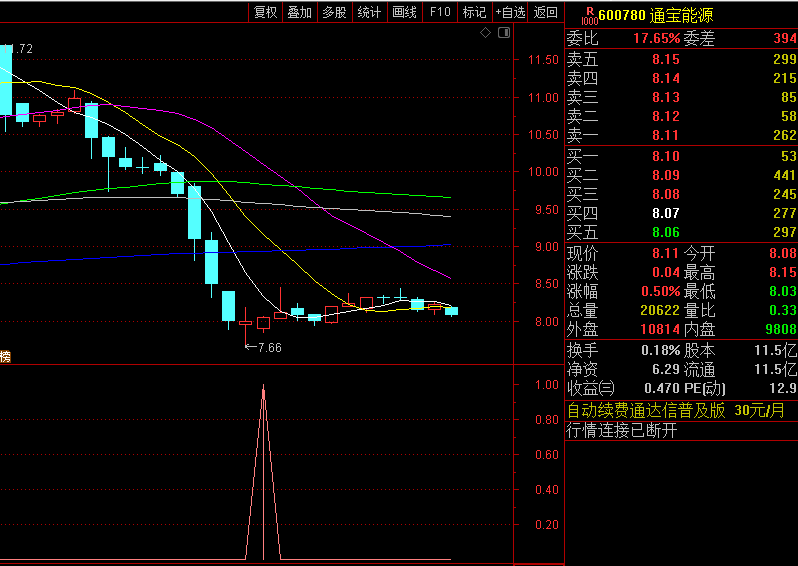Click the 标记 mark button
Image resolution: width=798 pixels, height=566 pixels.
(x=474, y=12)
